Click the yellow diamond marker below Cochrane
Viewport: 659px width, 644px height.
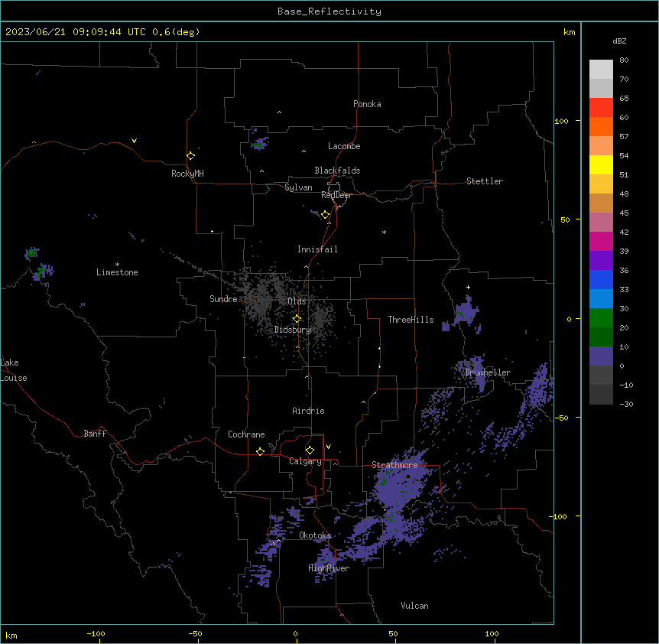coord(260,451)
